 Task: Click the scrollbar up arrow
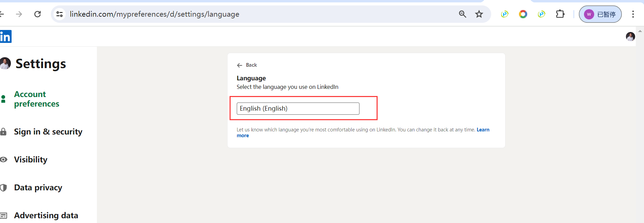click(640, 31)
